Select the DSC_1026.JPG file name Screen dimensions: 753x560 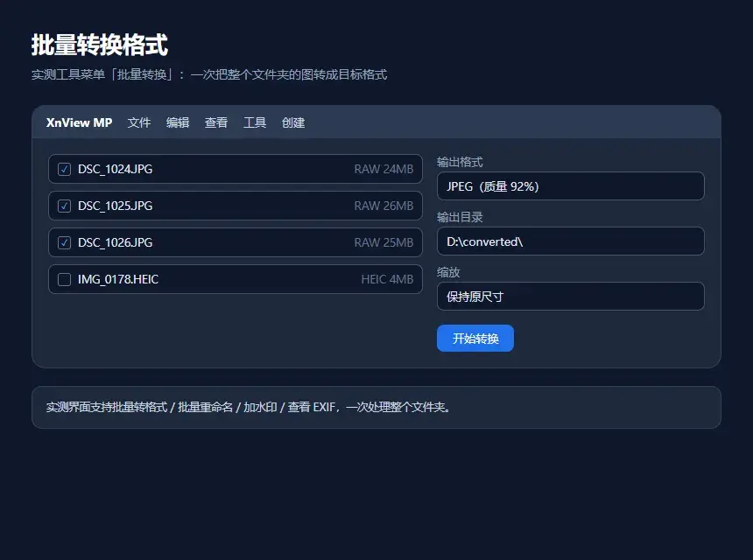coord(116,242)
